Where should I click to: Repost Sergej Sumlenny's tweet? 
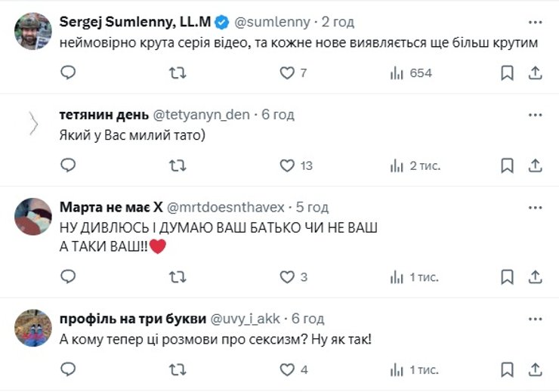[x=178, y=73]
